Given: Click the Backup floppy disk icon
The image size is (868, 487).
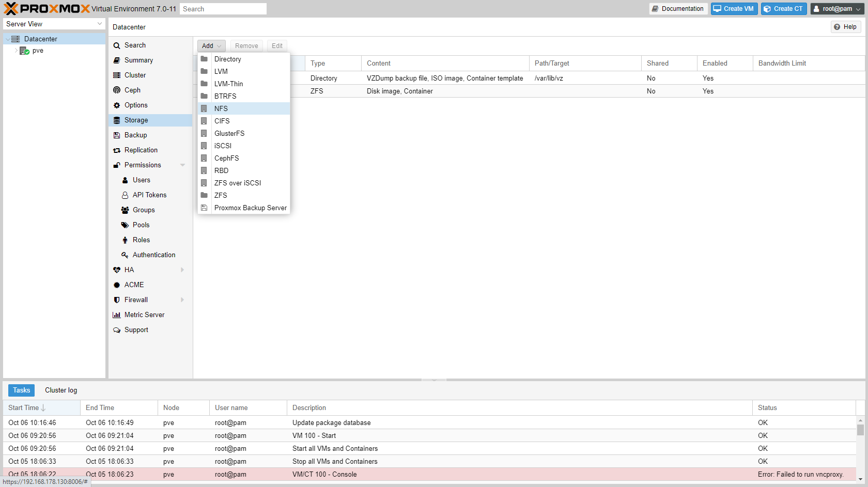Looking at the screenshot, I should point(117,135).
